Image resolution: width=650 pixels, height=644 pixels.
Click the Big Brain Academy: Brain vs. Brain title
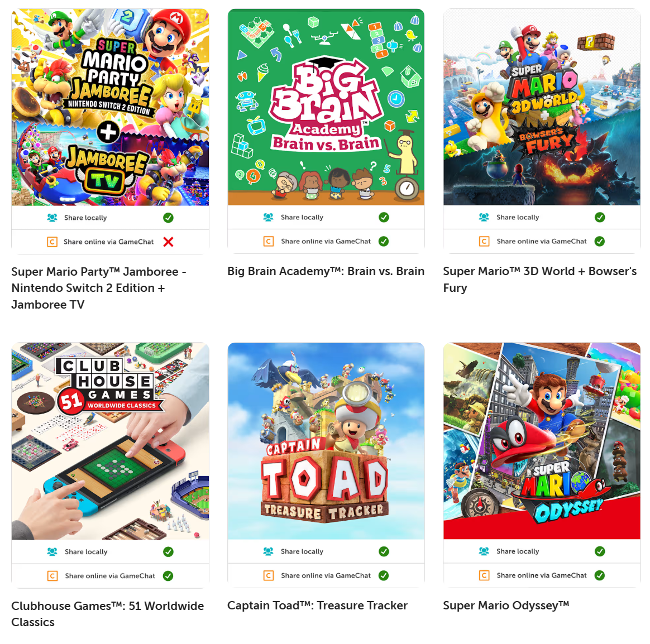(326, 271)
